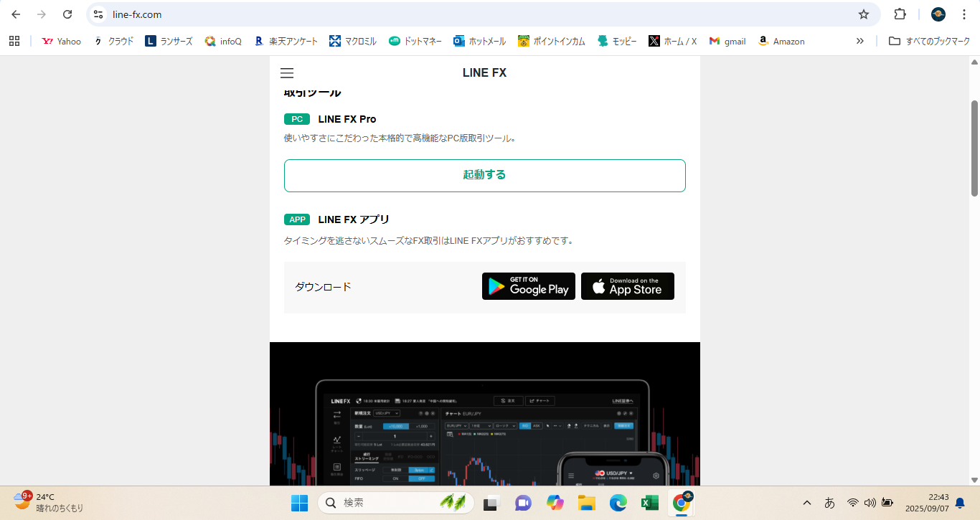Click the 起動する launch button
The image size is (980, 520).
[x=484, y=175]
